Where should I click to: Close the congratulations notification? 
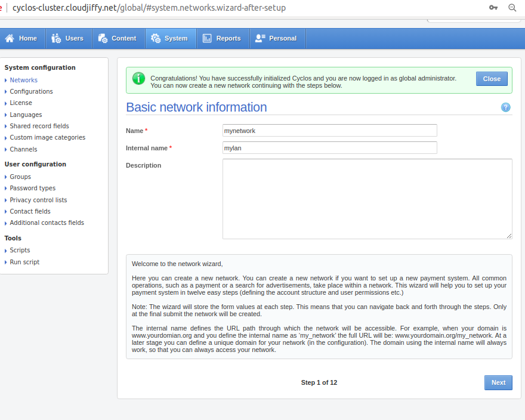pyautogui.click(x=492, y=79)
